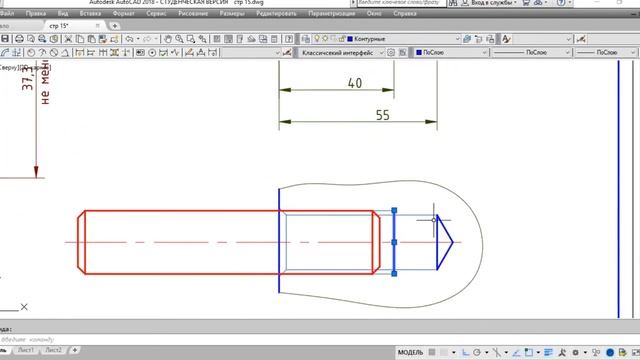Select the Arc Length dimension tool

[x=5, y=52]
